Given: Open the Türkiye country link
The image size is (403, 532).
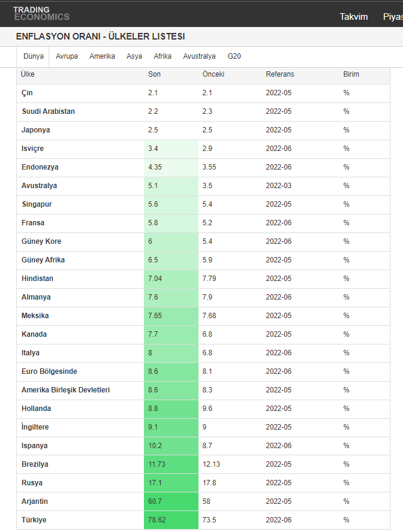Looking at the screenshot, I should pyautogui.click(x=34, y=520).
